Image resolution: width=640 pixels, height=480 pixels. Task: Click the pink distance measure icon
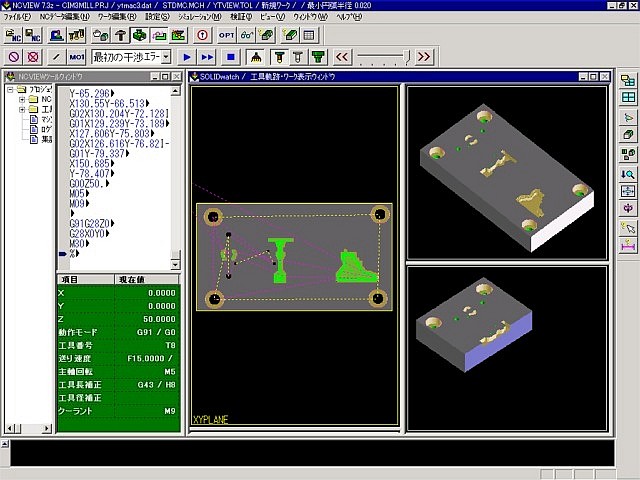coord(628,245)
